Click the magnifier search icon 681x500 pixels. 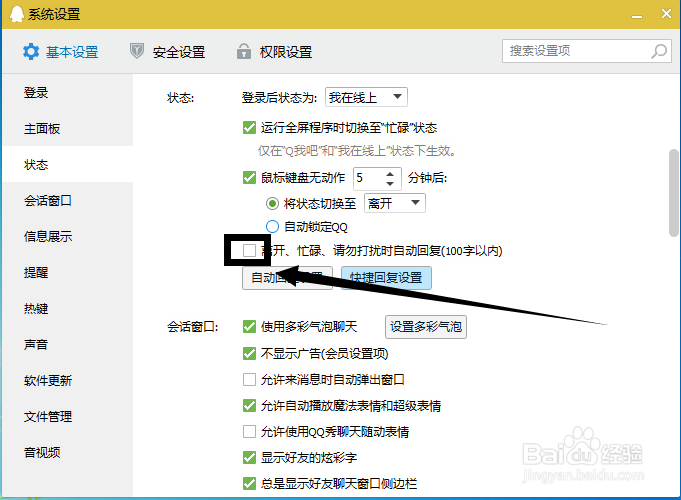point(659,51)
